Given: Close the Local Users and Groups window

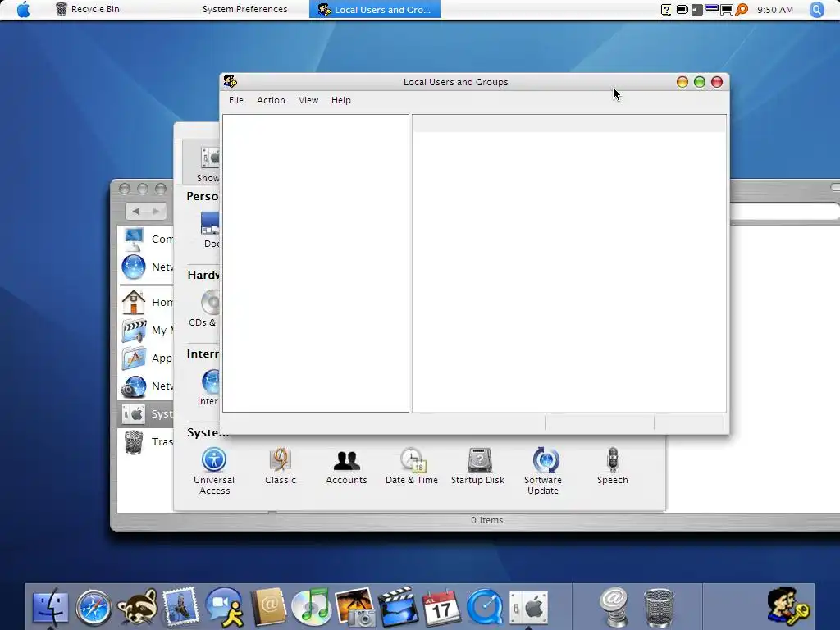Looking at the screenshot, I should tap(717, 82).
